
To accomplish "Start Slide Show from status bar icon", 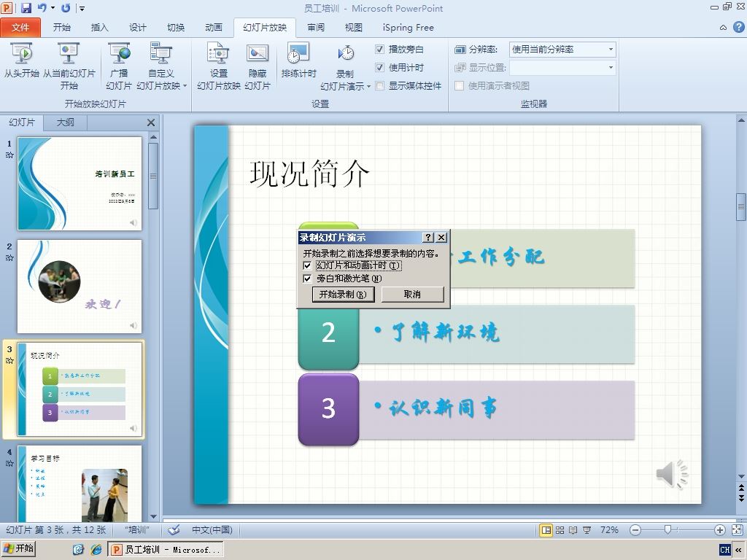I will 587,530.
